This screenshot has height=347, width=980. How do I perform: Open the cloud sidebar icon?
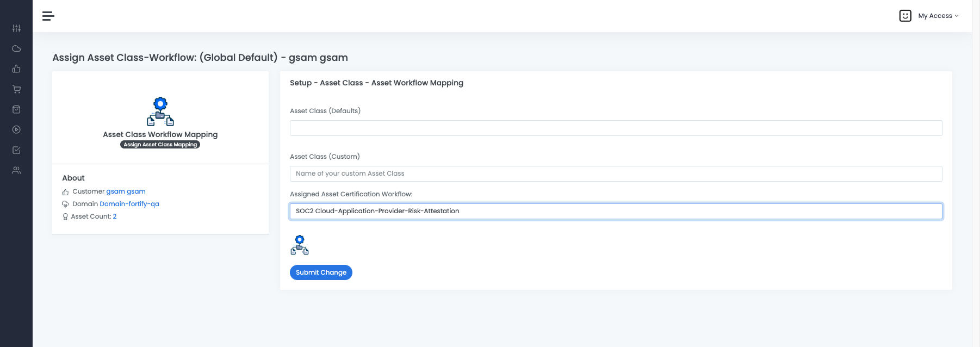point(16,48)
